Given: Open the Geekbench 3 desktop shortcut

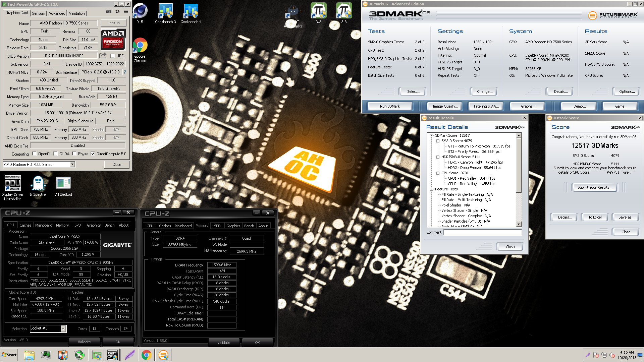Looking at the screenshot, I should coord(165,13).
